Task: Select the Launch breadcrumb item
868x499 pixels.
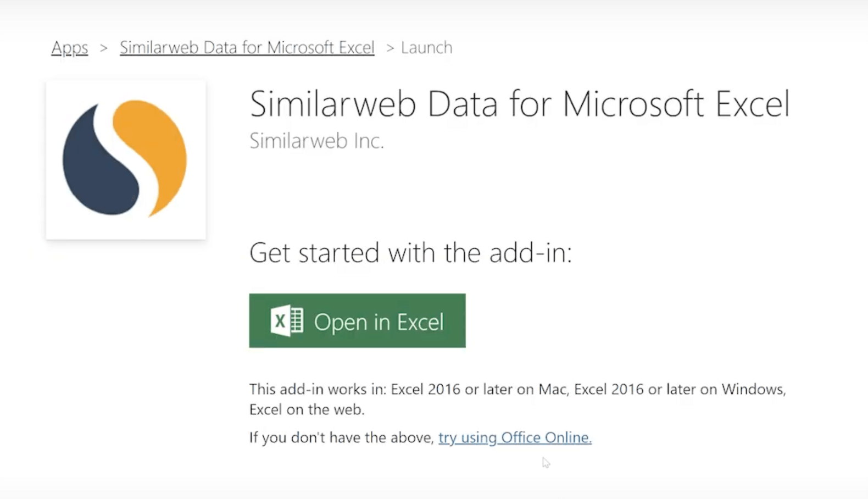Action: tap(426, 48)
